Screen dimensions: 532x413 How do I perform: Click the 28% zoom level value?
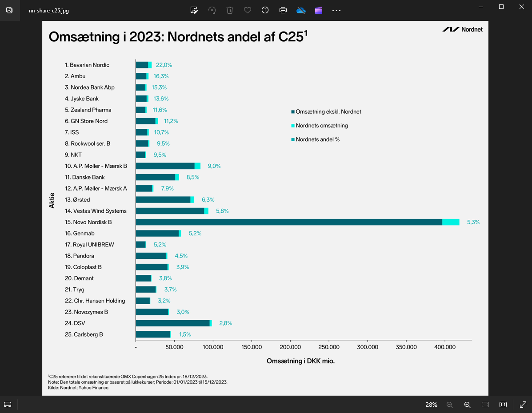[431, 405]
